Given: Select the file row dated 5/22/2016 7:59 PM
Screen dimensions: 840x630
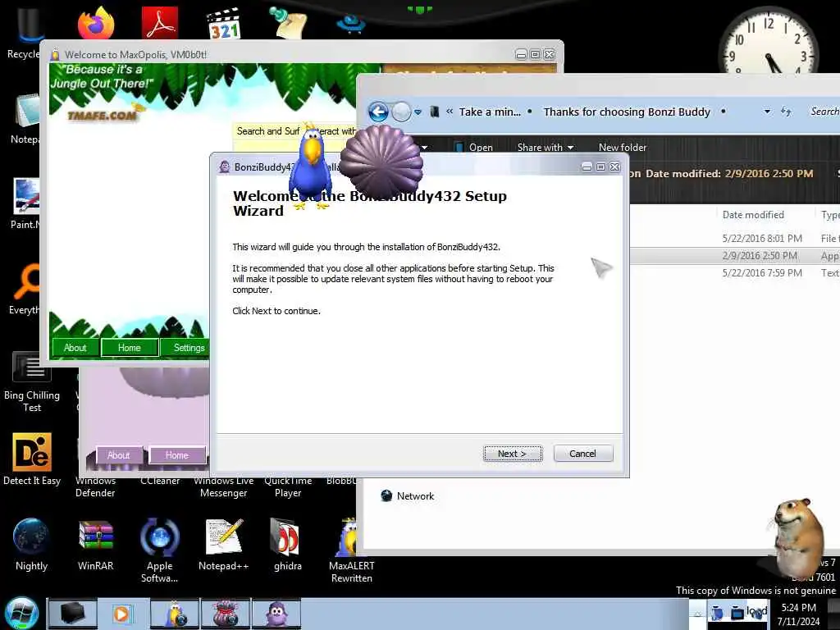Looking at the screenshot, I should point(734,272).
